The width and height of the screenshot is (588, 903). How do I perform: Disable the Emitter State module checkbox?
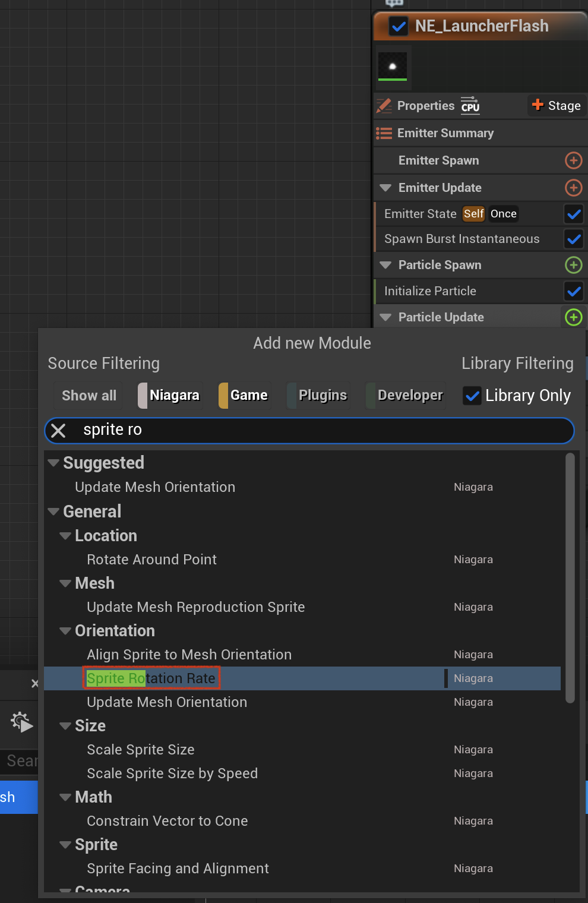click(574, 214)
